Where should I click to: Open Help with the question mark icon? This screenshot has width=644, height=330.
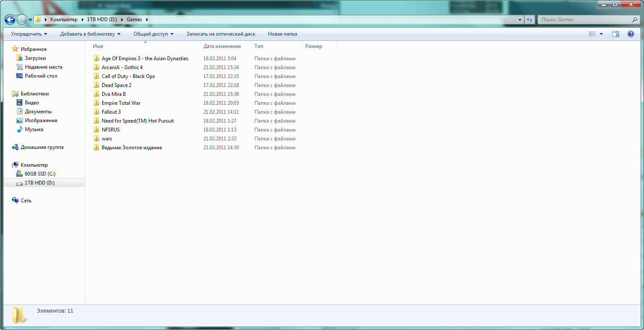coord(630,34)
